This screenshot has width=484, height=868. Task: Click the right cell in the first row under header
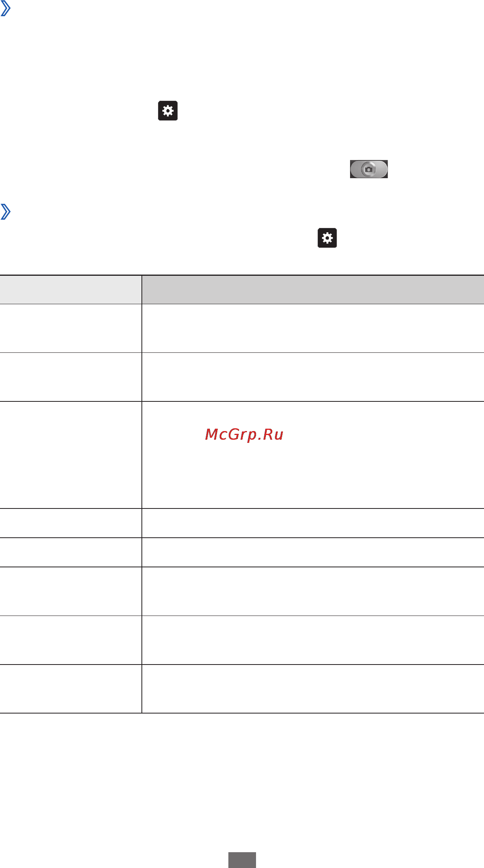pos(313,328)
